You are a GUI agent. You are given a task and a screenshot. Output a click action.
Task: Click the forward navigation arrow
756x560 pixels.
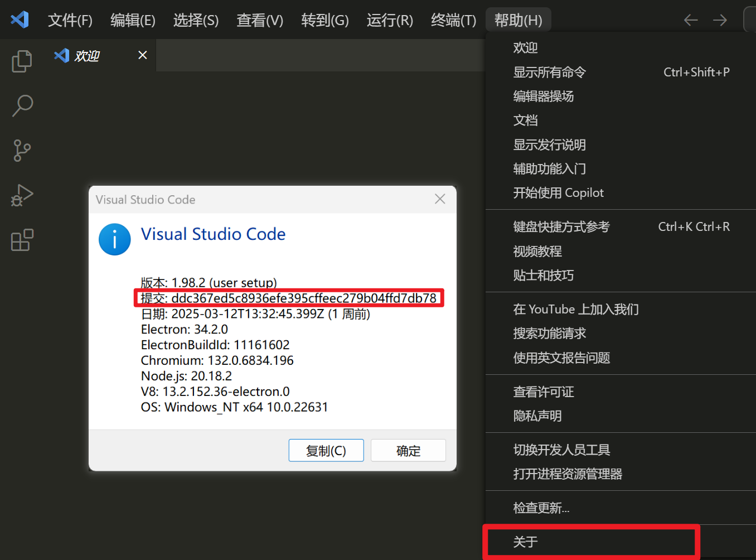click(720, 20)
